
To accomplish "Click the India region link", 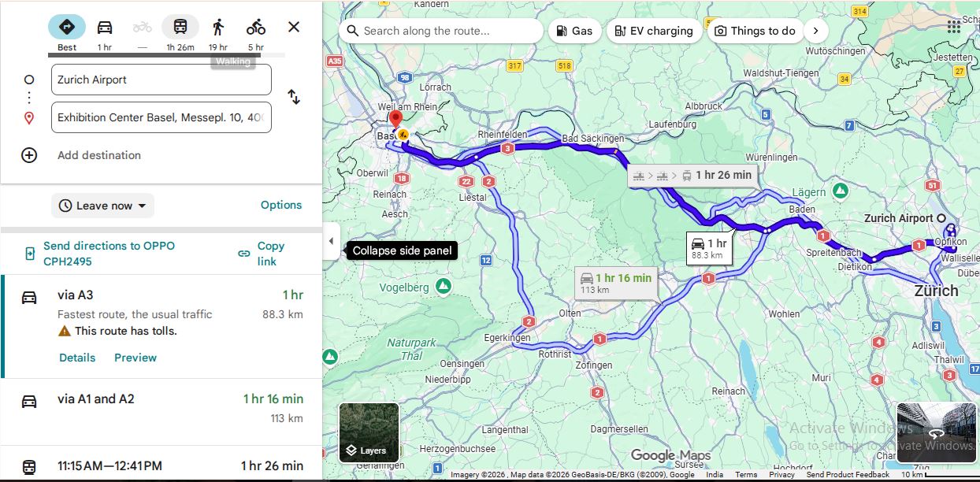I will pyautogui.click(x=715, y=475).
